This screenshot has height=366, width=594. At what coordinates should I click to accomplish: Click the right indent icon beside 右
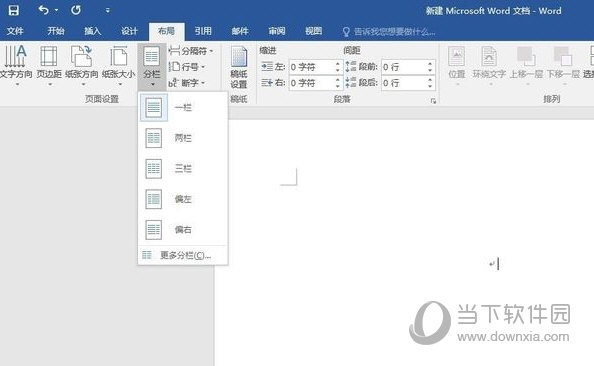(x=267, y=83)
